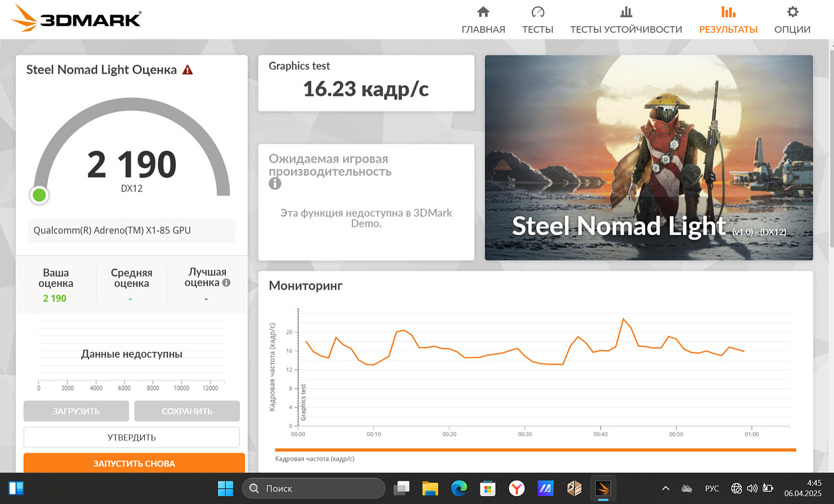Screen dimensions: 834x504
Task: Click the Средняя оценка column
Action: [x=131, y=285]
